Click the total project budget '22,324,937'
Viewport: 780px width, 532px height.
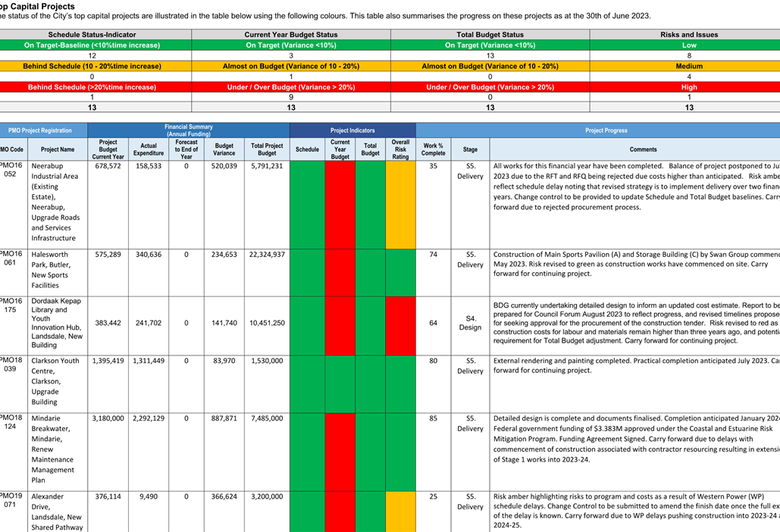(x=267, y=255)
